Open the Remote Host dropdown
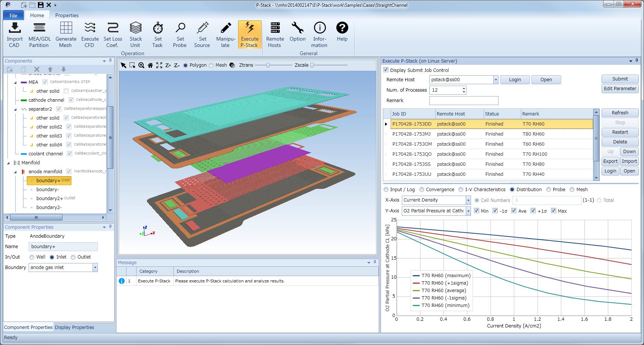This screenshot has height=345, width=644. [x=496, y=80]
